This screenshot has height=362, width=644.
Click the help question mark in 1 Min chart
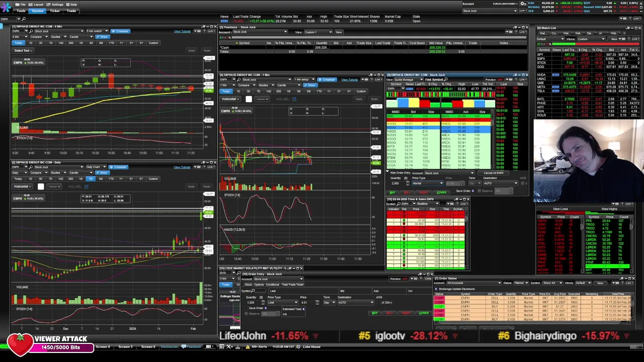pyautogui.click(x=371, y=79)
